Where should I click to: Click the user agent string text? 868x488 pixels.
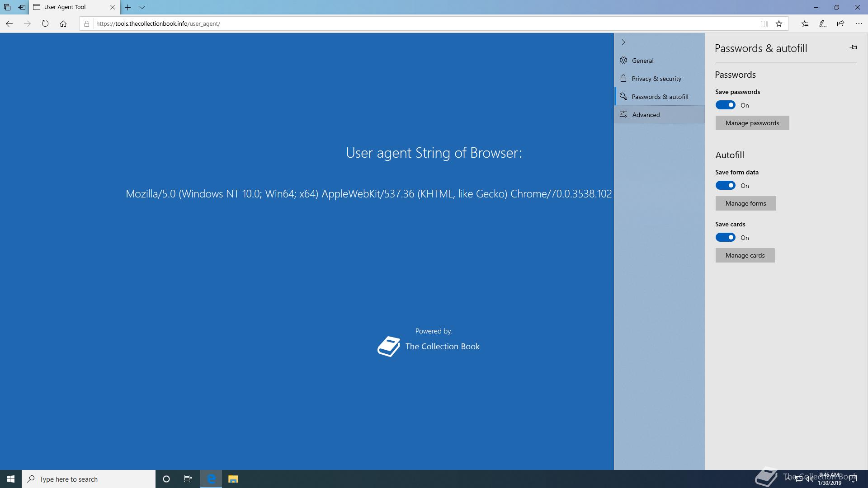[x=368, y=194]
